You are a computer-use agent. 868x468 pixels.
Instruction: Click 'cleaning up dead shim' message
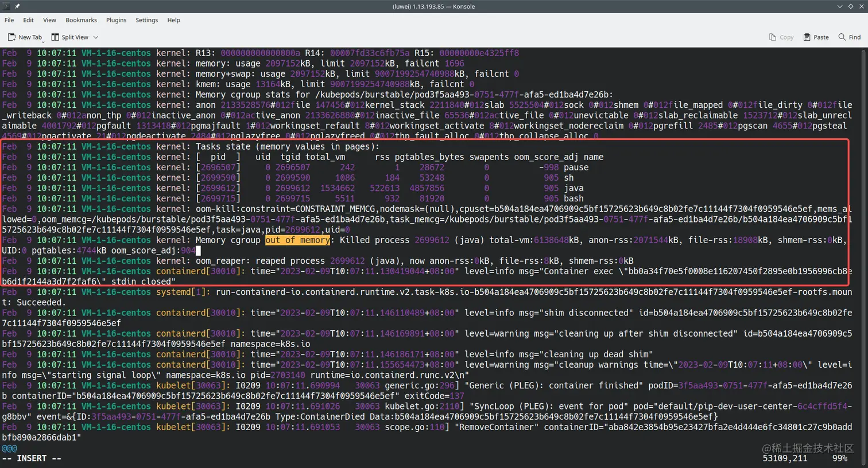[x=598, y=354]
